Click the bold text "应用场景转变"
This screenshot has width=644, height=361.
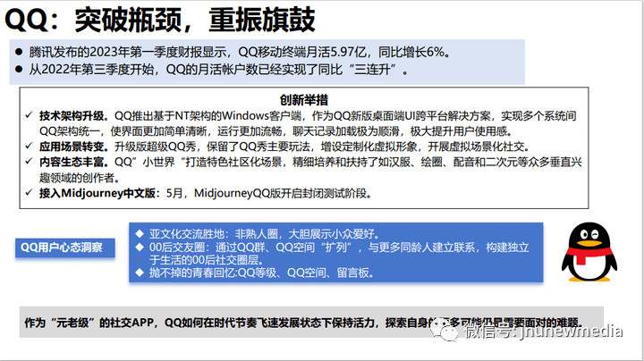pyautogui.click(x=72, y=147)
